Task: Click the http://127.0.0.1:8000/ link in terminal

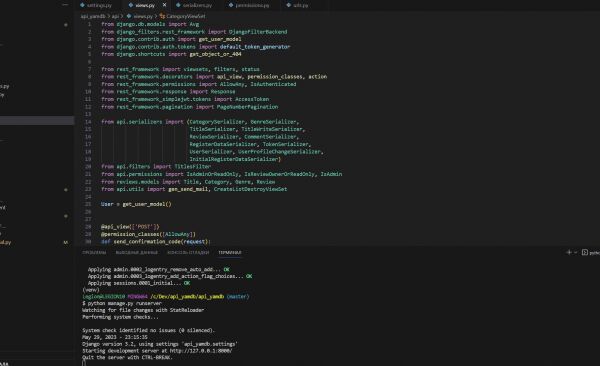Action: [x=201, y=351]
